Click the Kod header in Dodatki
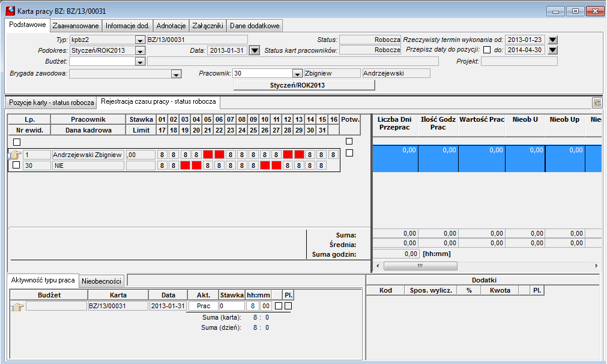 [385, 290]
